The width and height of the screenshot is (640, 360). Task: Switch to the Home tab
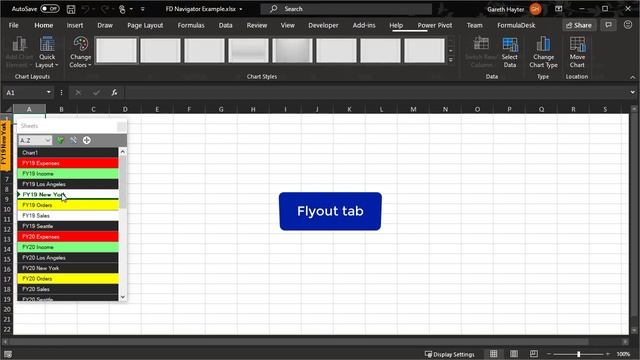pyautogui.click(x=44, y=25)
